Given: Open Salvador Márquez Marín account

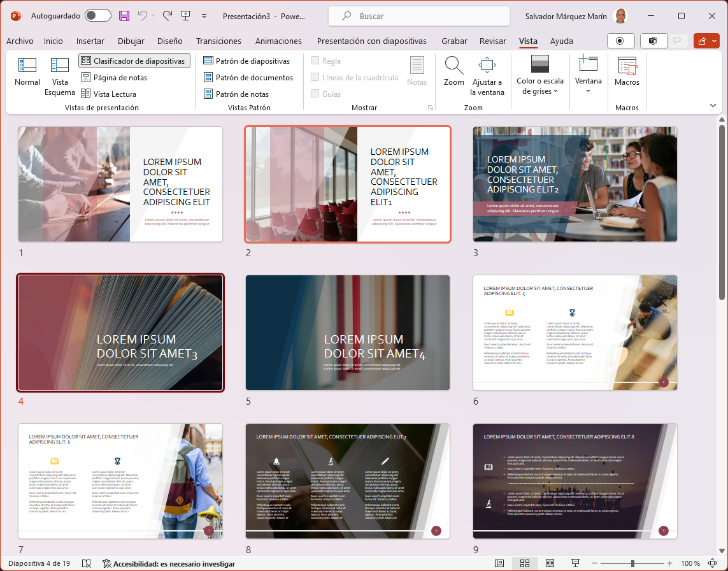Looking at the screenshot, I should coord(576,17).
